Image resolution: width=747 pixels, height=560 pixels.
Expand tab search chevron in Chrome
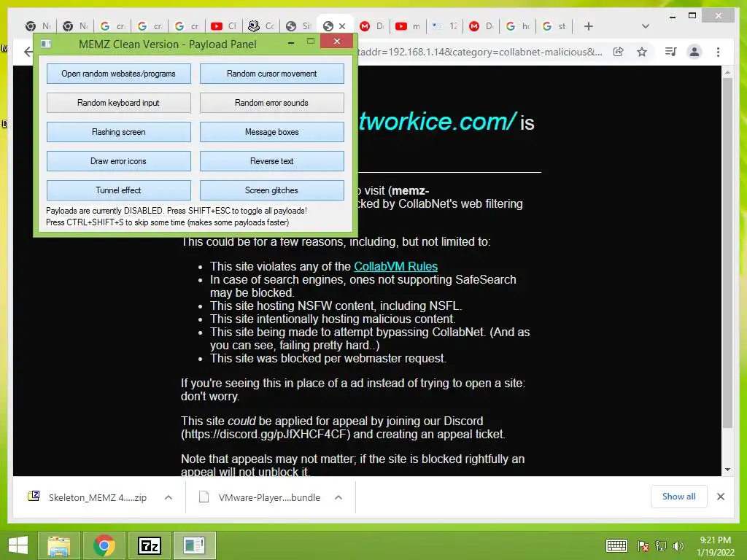click(x=646, y=26)
